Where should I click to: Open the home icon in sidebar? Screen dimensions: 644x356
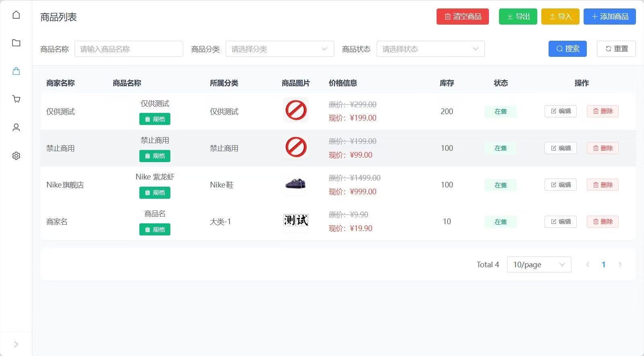tap(16, 15)
